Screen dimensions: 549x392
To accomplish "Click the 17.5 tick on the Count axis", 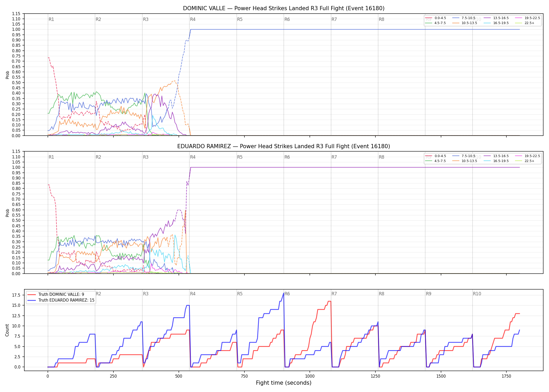I will point(17,295).
